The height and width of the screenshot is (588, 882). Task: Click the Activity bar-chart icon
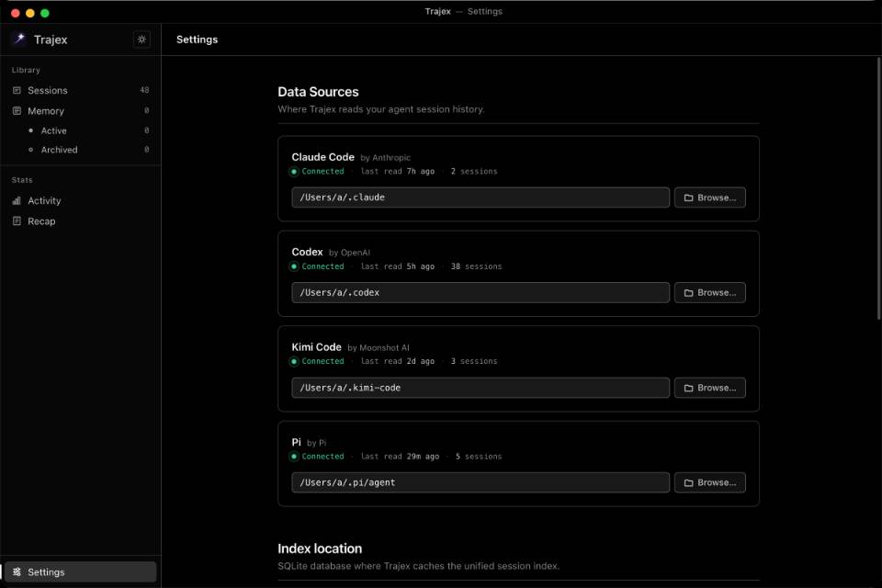pos(17,200)
